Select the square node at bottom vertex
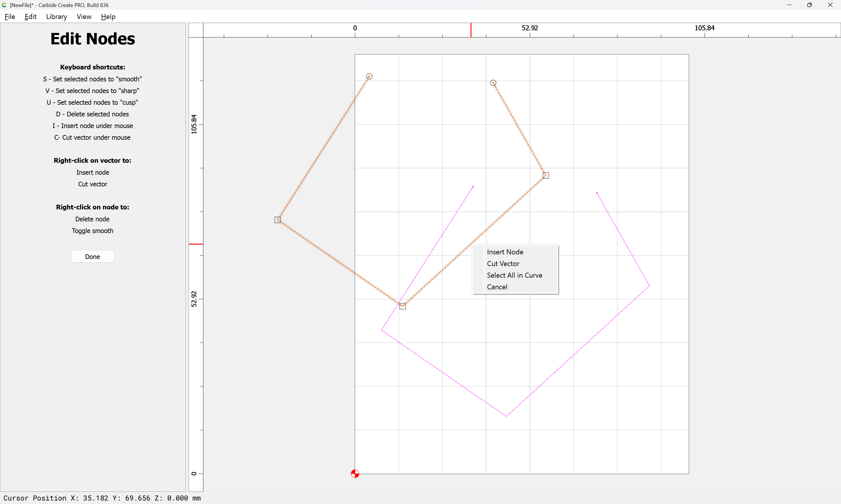841x504 pixels. (x=402, y=306)
